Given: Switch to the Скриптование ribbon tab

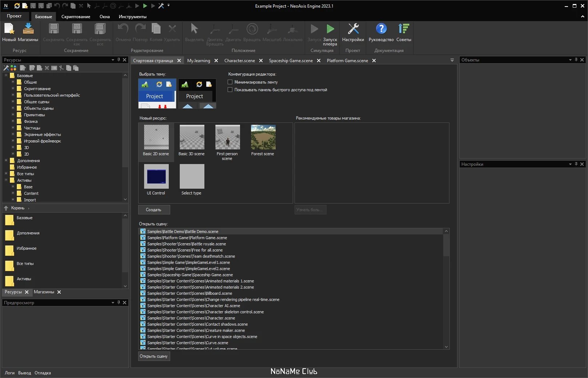Looking at the screenshot, I should pyautogui.click(x=76, y=17).
